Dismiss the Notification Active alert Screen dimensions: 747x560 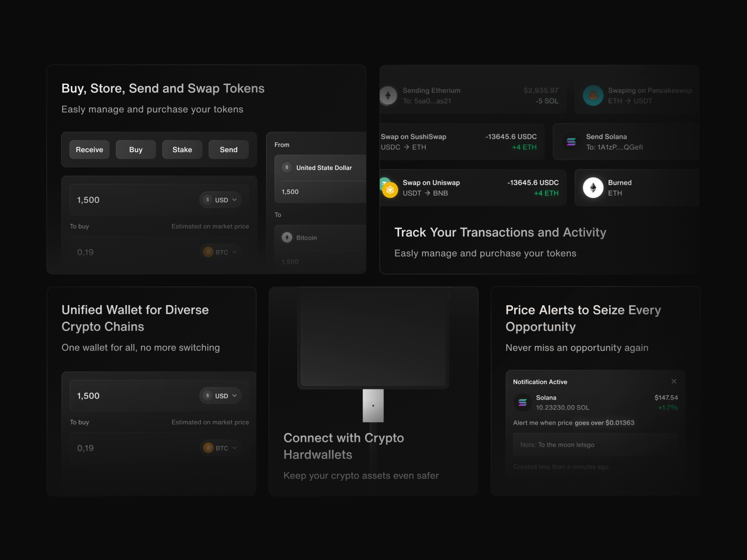pos(674,381)
